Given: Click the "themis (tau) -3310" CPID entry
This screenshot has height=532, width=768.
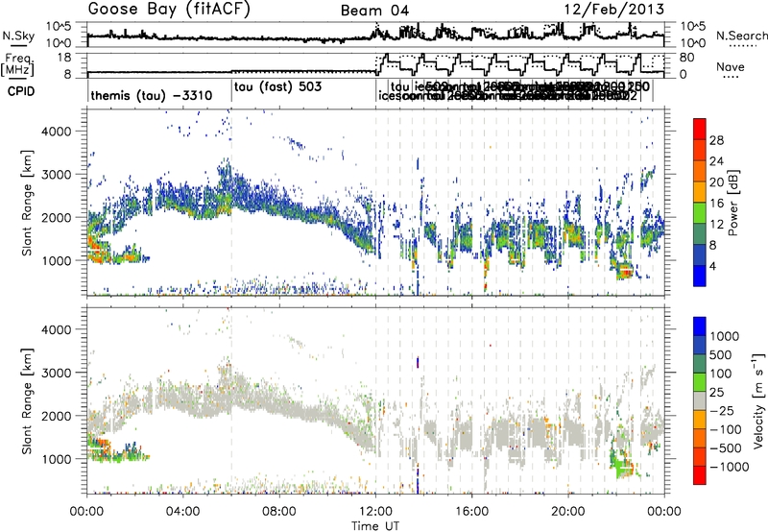Looking at the screenshot, I should (x=152, y=95).
